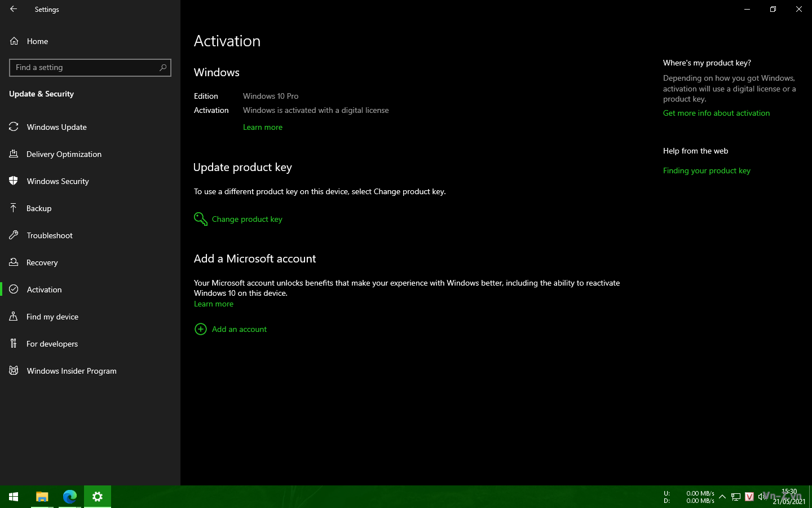Click Add an account link
The width and height of the screenshot is (812, 508).
click(239, 329)
